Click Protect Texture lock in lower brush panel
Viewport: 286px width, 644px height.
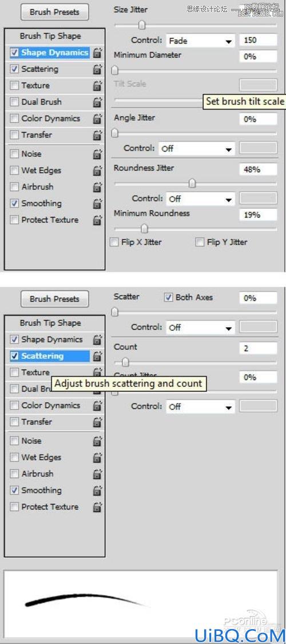(x=97, y=507)
